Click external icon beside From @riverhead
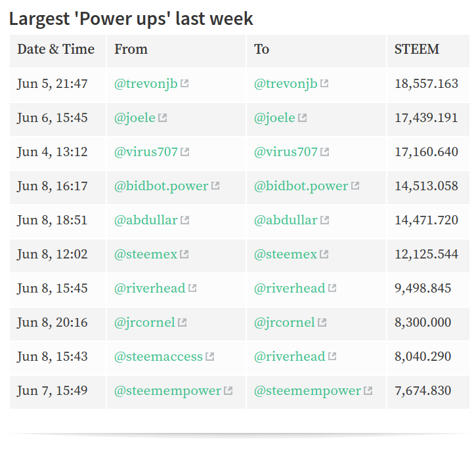The width and height of the screenshot is (476, 452). tap(192, 288)
